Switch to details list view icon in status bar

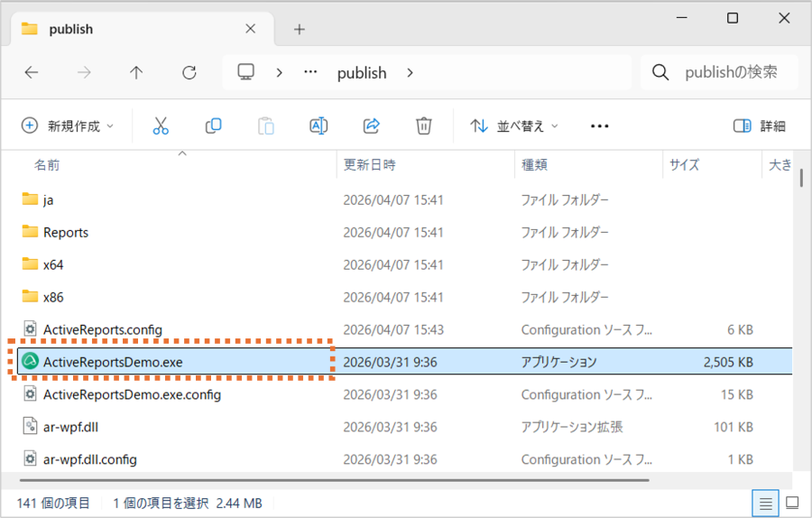(765, 503)
